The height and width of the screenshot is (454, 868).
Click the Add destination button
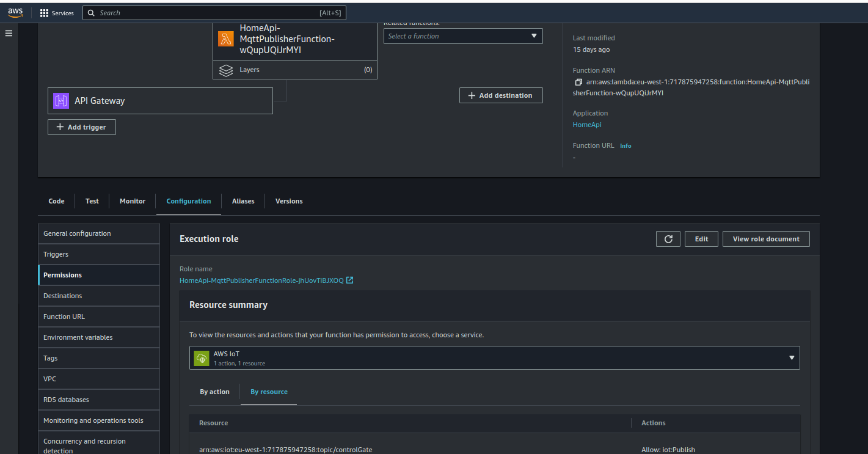500,95
